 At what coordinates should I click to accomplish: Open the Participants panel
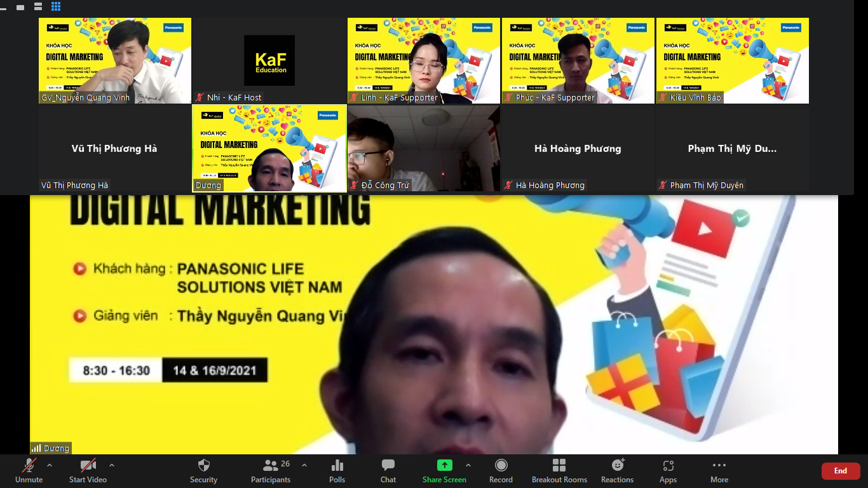coord(271,471)
